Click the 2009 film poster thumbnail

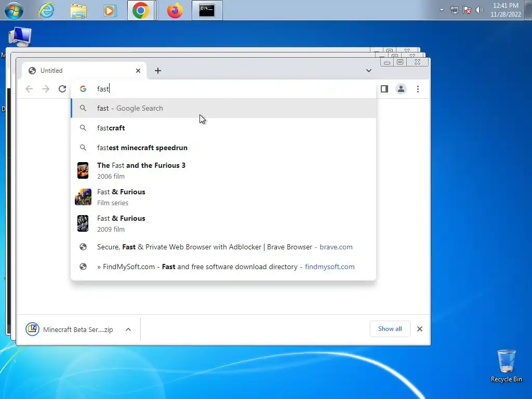click(83, 223)
